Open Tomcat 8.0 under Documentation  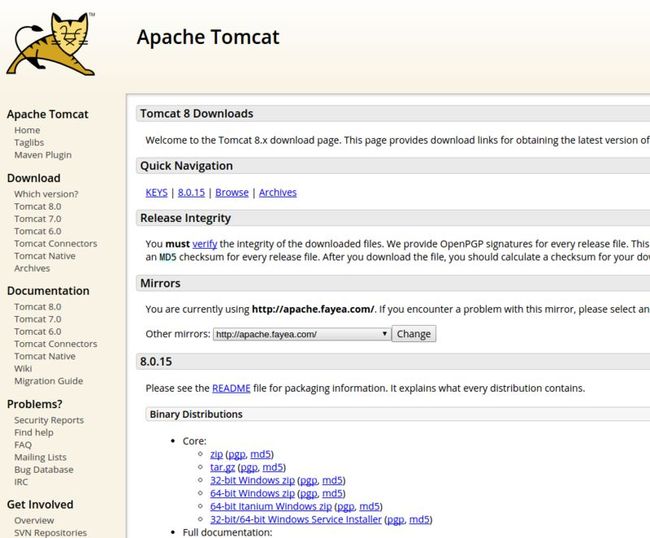(37, 307)
